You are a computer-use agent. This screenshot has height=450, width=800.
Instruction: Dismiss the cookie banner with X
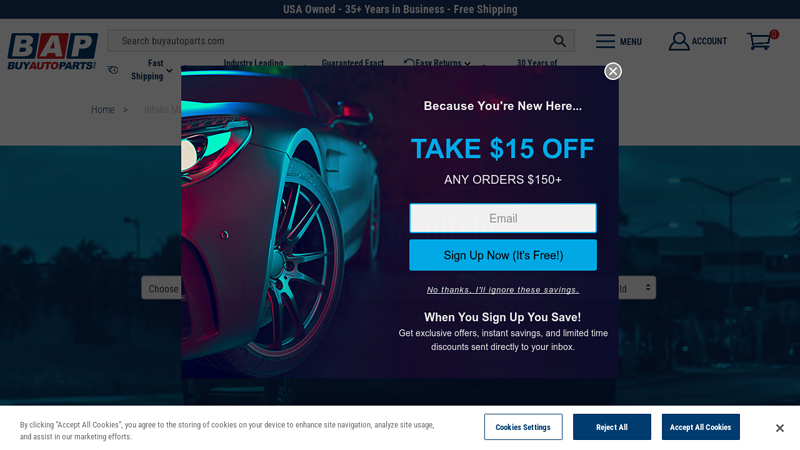coord(780,428)
